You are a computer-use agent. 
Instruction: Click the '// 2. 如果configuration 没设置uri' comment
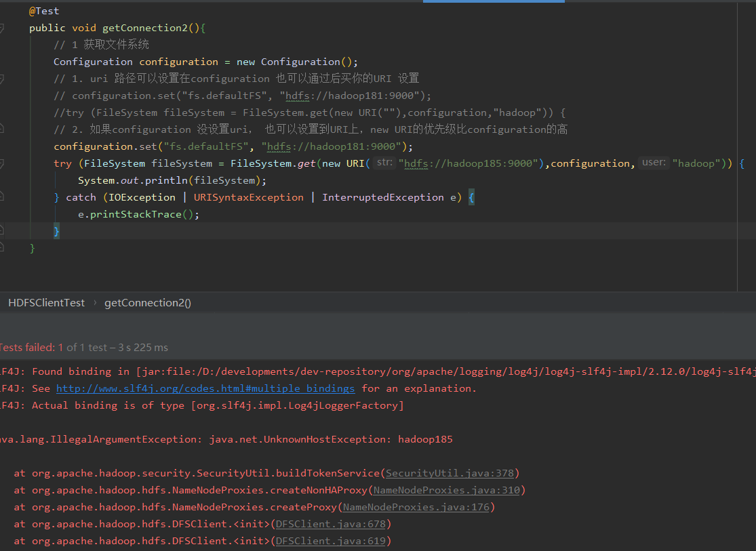[x=311, y=129]
